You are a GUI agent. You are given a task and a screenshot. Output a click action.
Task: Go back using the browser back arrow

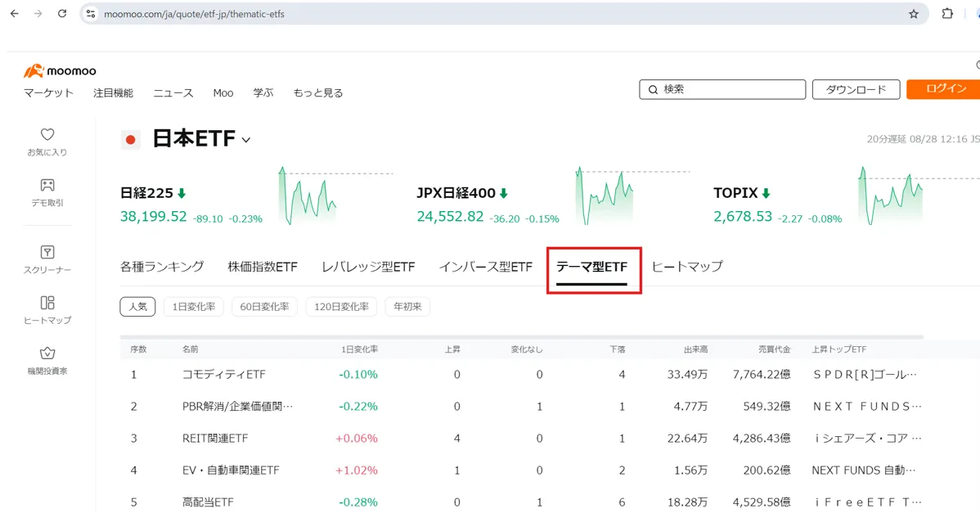pos(13,13)
